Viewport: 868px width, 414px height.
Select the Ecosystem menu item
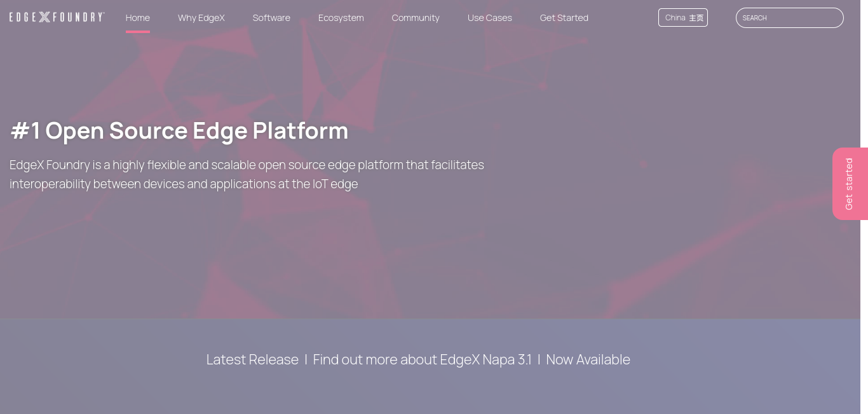(x=341, y=18)
